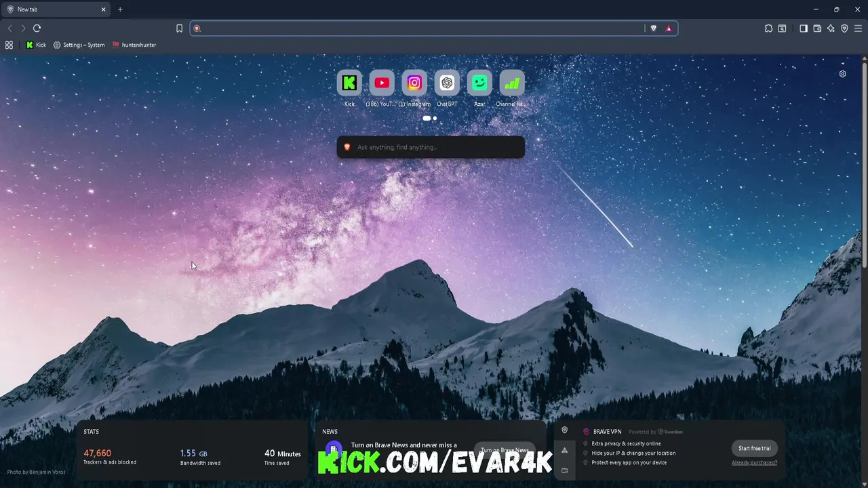
Task: Click the STATS widget heading
Action: click(x=91, y=432)
